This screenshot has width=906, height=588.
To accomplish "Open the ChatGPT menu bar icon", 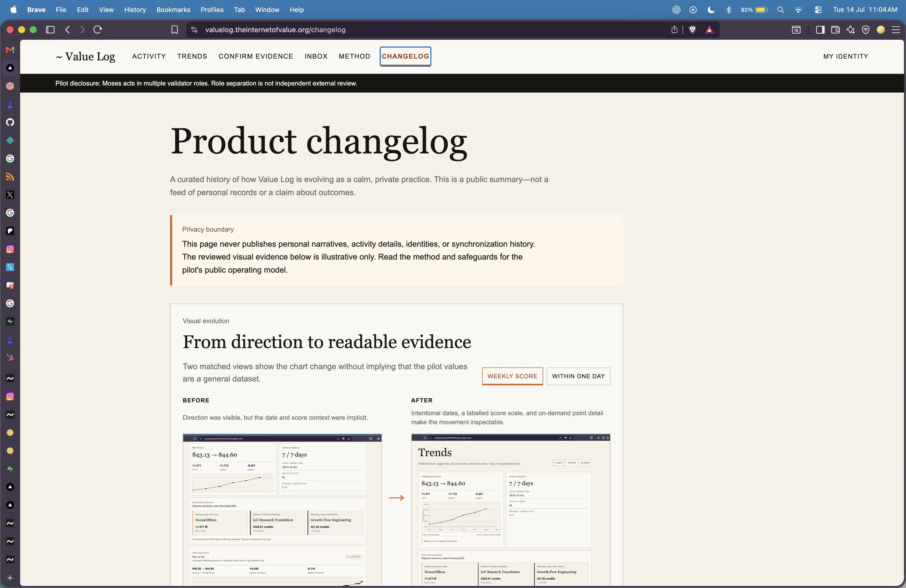I will click(676, 10).
